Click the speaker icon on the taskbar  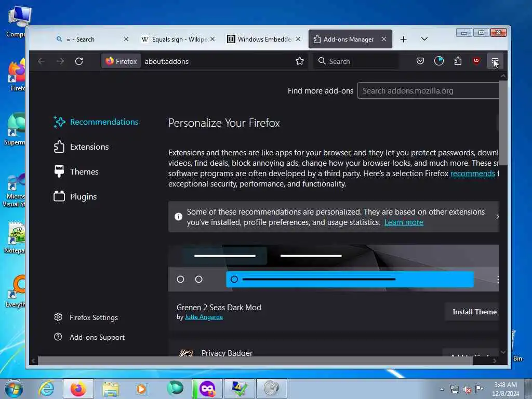click(271, 389)
